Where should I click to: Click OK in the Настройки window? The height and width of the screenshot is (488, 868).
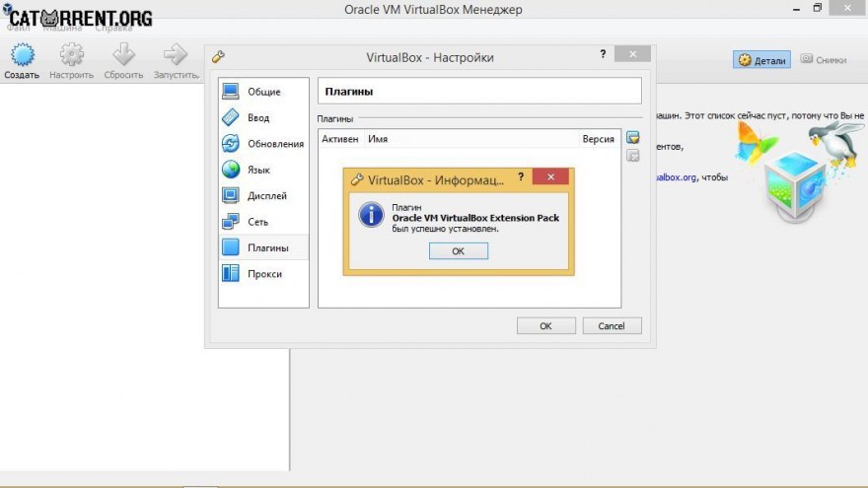tap(545, 326)
